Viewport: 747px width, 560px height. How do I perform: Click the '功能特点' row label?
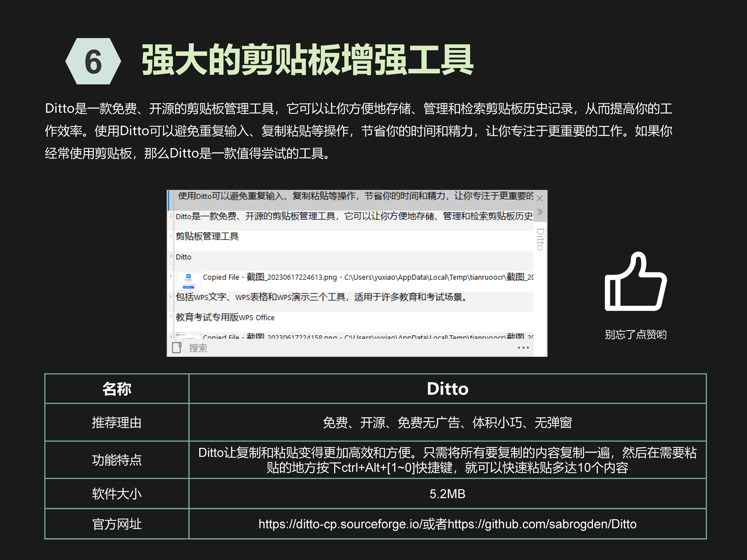(117, 460)
